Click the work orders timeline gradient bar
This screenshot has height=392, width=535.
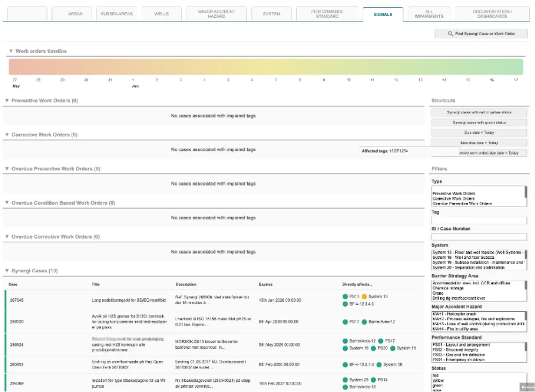[266, 66]
